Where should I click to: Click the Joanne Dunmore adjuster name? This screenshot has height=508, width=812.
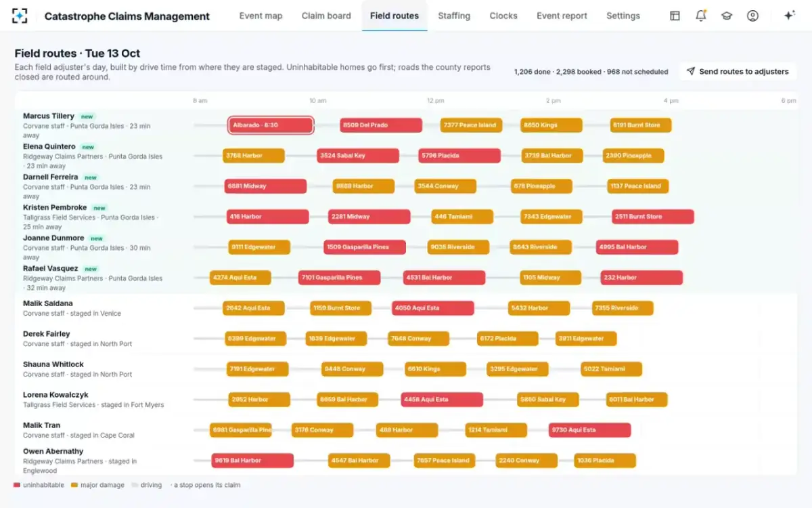click(x=53, y=238)
